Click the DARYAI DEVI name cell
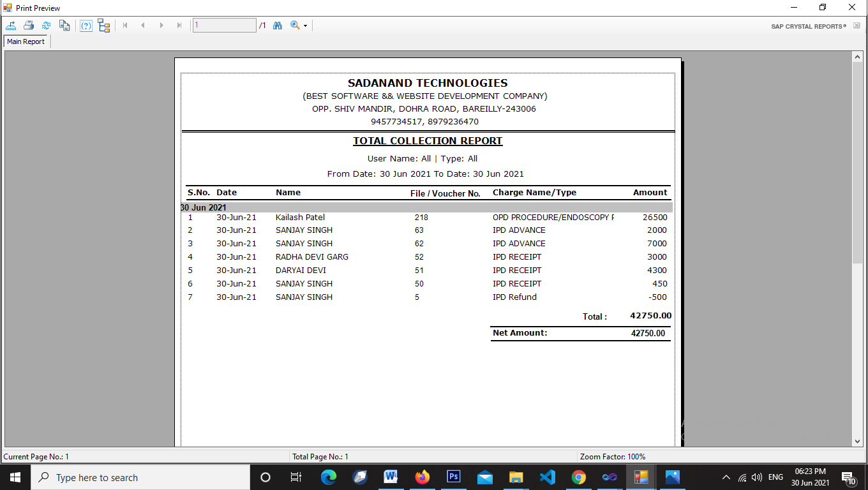The height and width of the screenshot is (490, 868). 301,271
